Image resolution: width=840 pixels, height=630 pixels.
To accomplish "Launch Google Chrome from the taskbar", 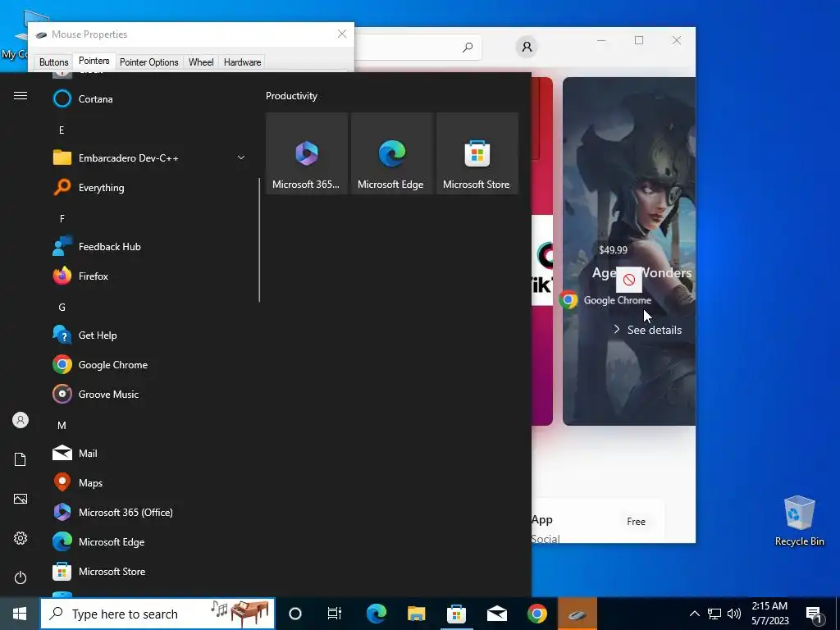I will point(536,614).
